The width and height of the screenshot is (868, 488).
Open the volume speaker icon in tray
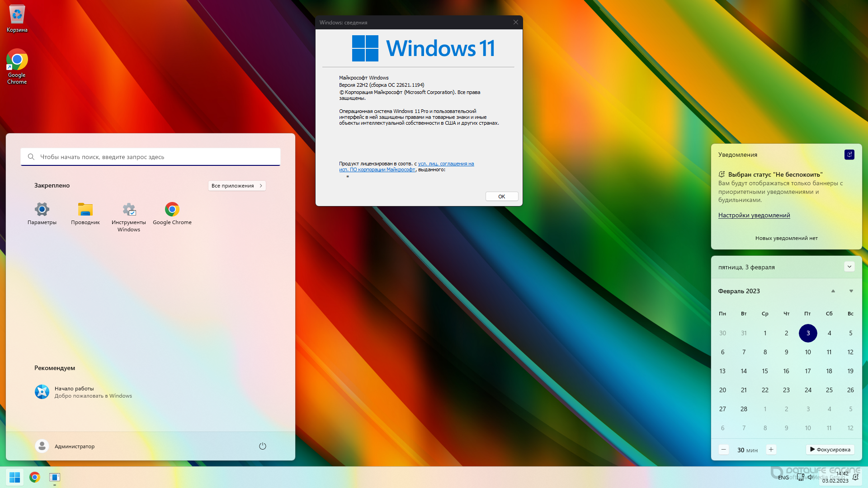tap(810, 477)
